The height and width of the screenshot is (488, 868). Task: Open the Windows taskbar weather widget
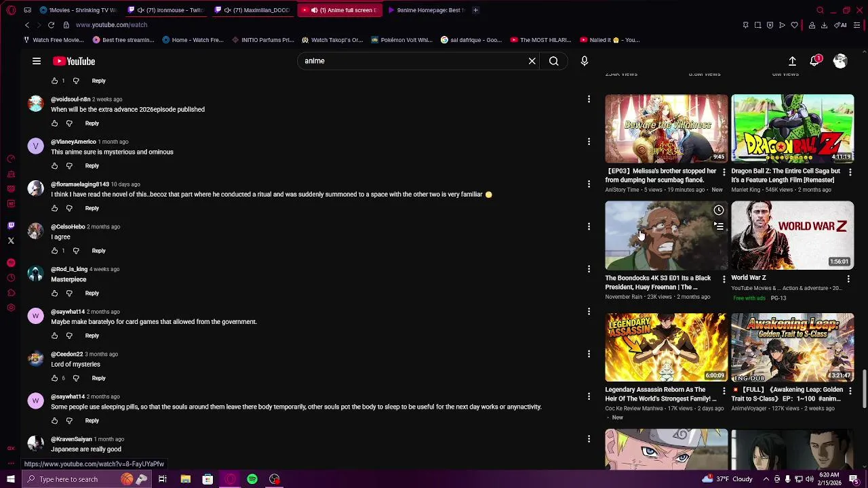(x=728, y=479)
